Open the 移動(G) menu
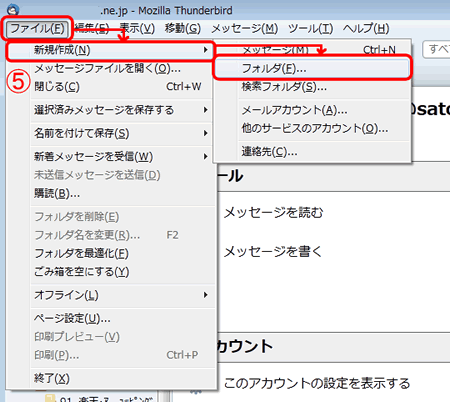Viewport: 450px width, 402px height. [x=183, y=29]
